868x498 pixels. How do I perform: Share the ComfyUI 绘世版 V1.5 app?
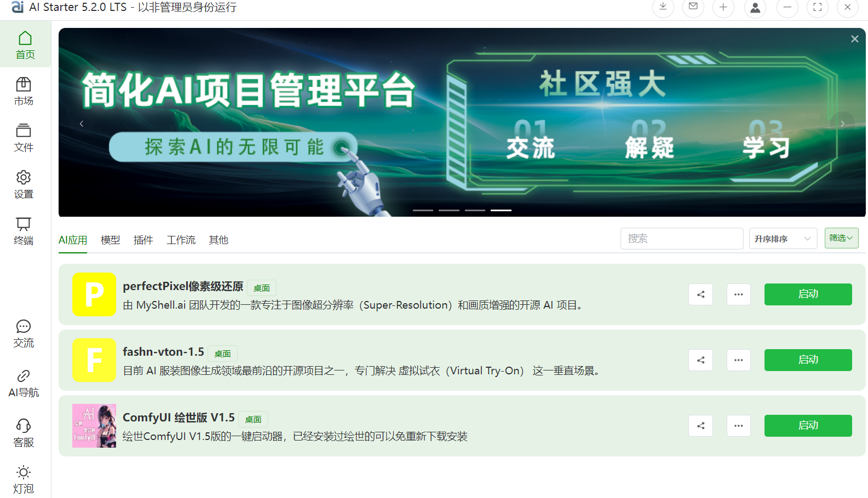(x=701, y=426)
